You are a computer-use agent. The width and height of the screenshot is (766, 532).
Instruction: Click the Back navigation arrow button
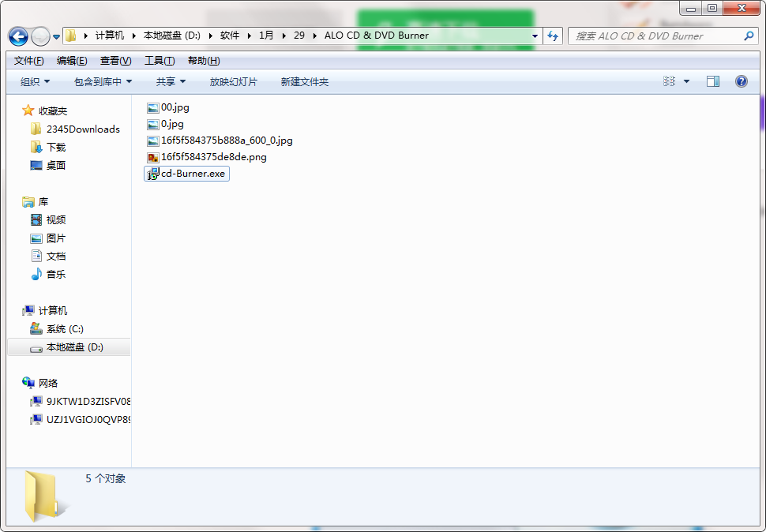[18, 36]
